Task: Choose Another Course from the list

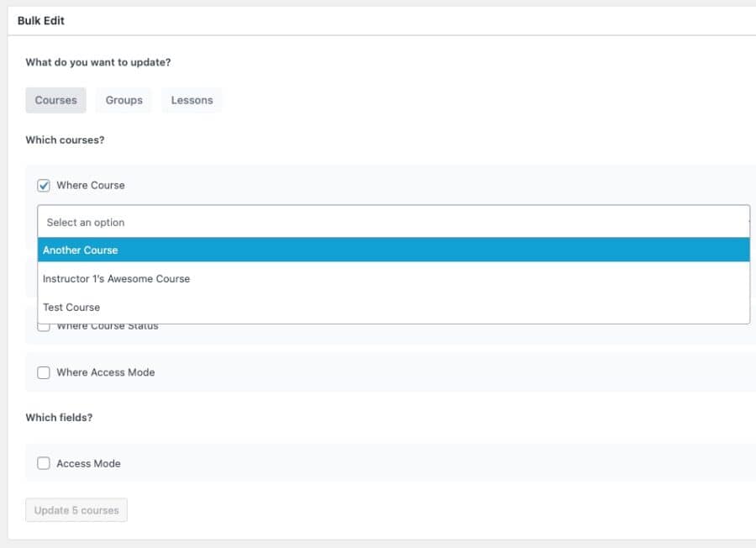Action: tap(393, 250)
